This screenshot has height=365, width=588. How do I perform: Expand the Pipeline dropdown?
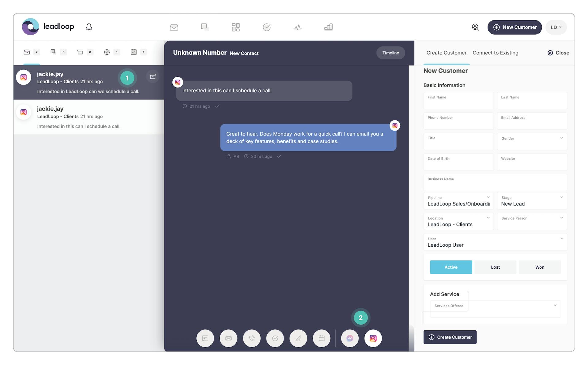[458, 201]
